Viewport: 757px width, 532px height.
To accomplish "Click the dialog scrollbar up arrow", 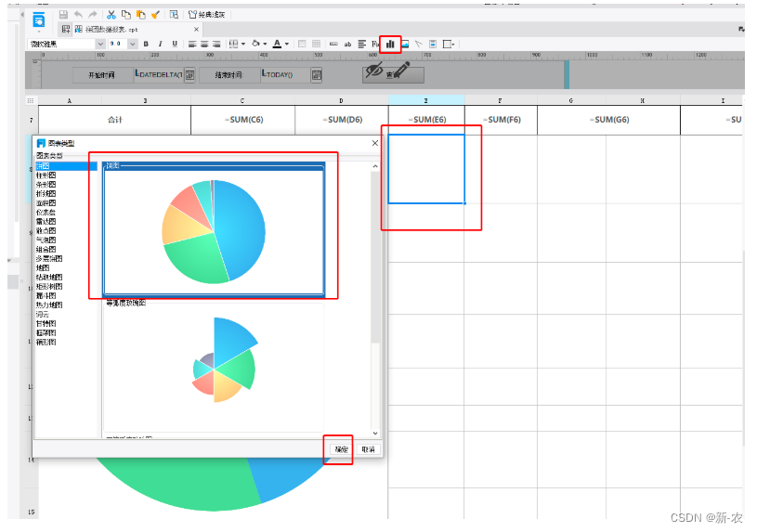I will [x=375, y=166].
